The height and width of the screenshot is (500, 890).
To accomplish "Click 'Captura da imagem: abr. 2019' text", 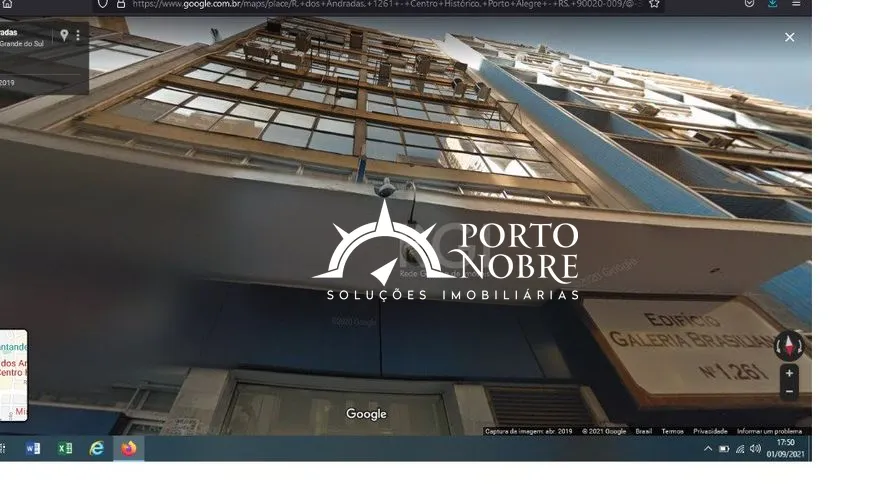I will coord(528,431).
